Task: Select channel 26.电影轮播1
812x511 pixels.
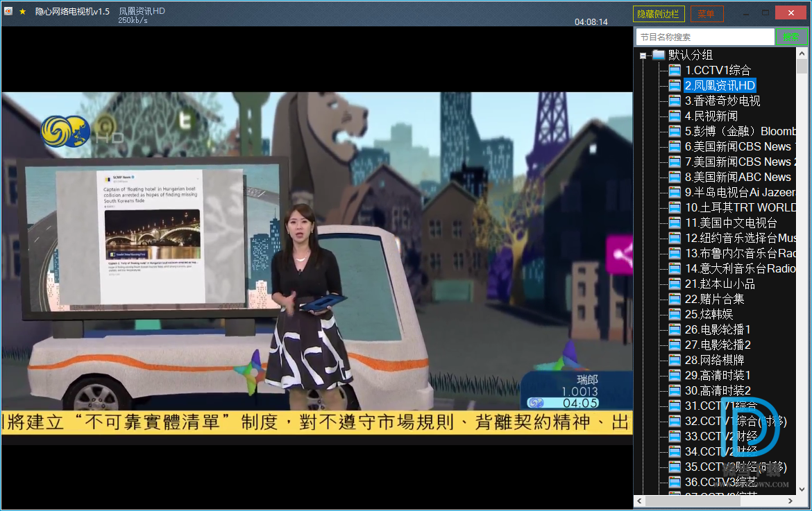Action: point(718,329)
